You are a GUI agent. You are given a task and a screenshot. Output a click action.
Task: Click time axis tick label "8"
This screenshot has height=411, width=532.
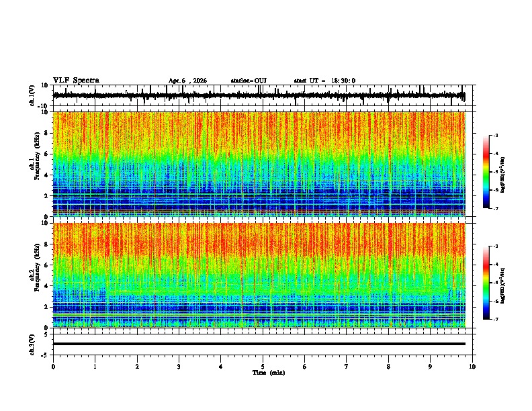(x=388, y=367)
